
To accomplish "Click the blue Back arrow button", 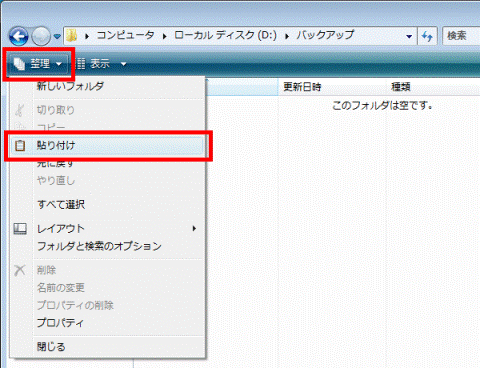I will tap(18, 36).
